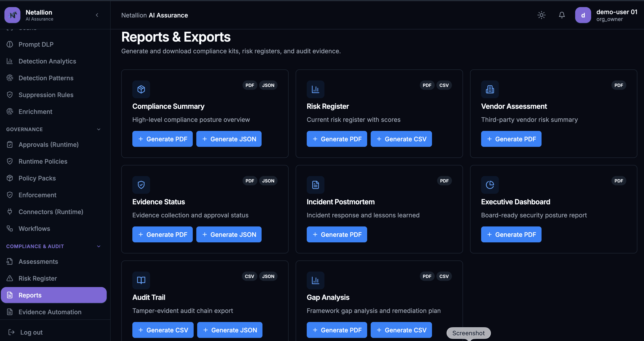Click the Executive Dashboard card pie icon
The width and height of the screenshot is (644, 341).
pos(490,185)
